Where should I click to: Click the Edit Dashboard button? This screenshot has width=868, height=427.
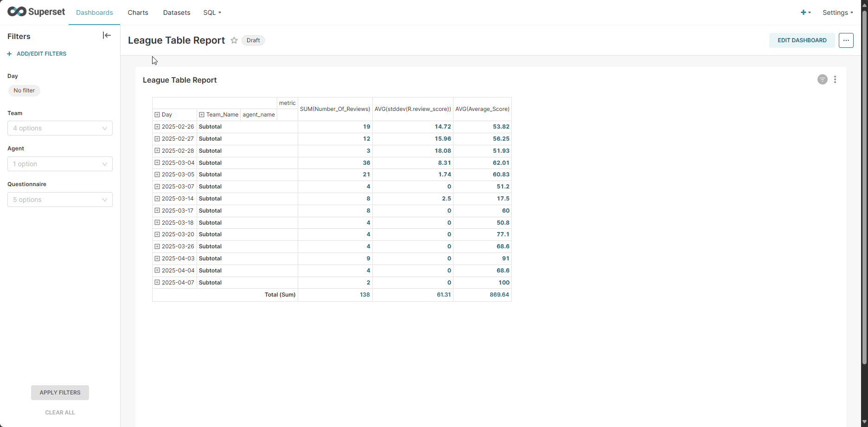[802, 40]
